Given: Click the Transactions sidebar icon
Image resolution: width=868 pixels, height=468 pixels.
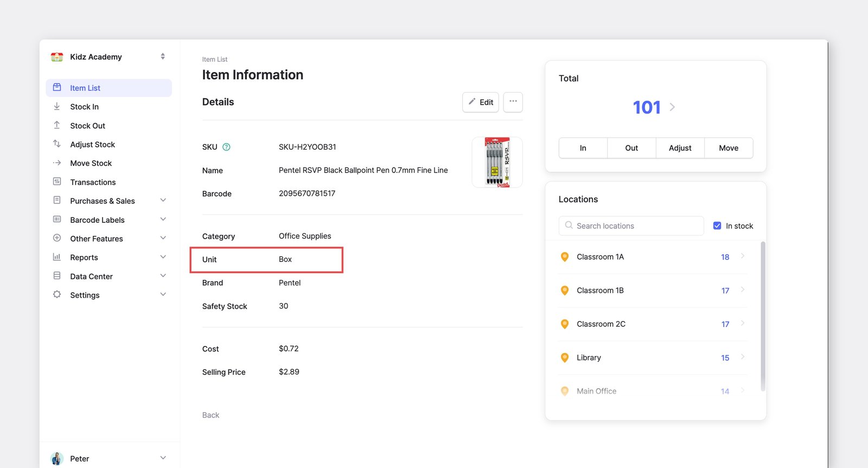Looking at the screenshot, I should [x=57, y=182].
